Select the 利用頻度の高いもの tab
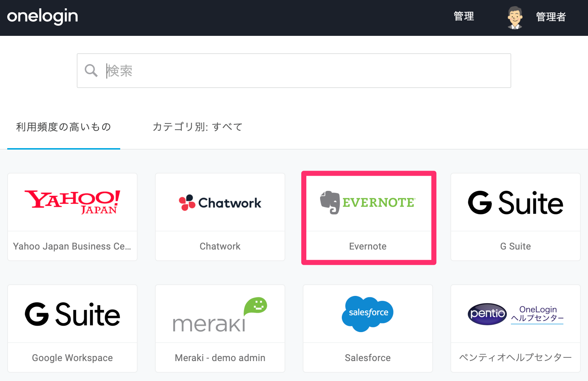 [63, 127]
